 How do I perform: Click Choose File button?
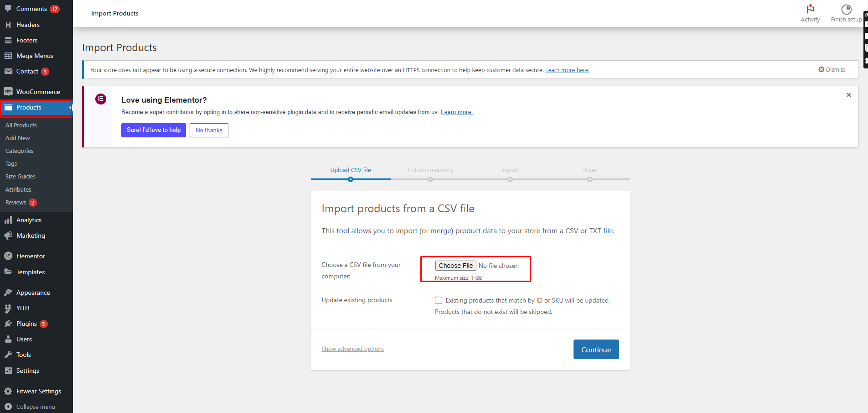tap(456, 266)
